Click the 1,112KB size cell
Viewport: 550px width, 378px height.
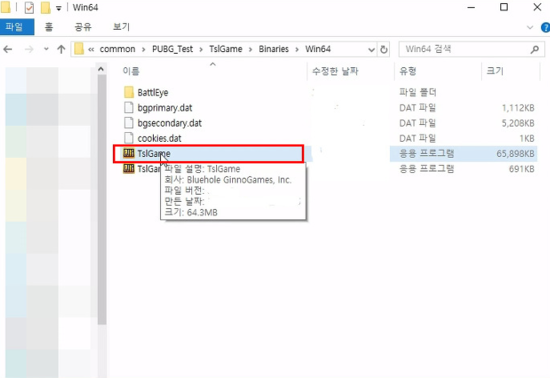point(518,108)
